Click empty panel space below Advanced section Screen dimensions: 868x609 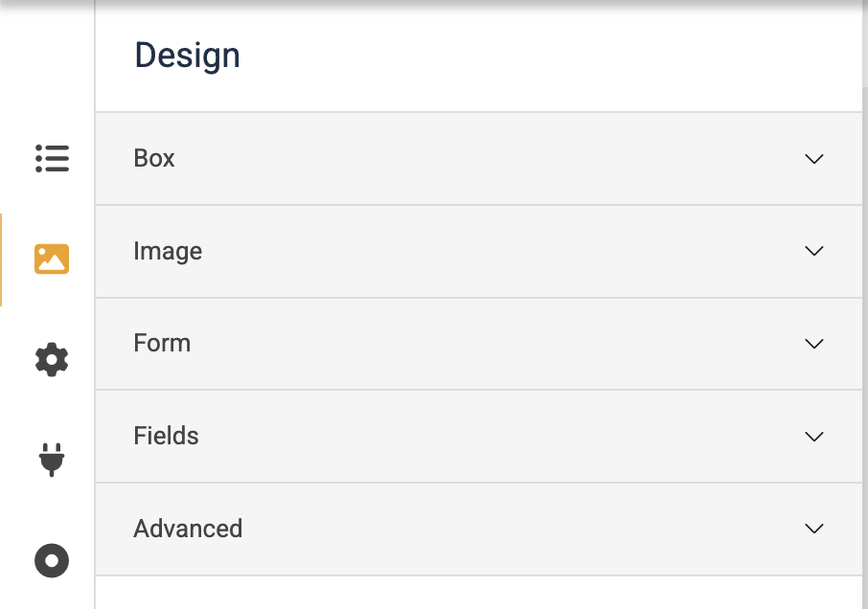pos(479,593)
